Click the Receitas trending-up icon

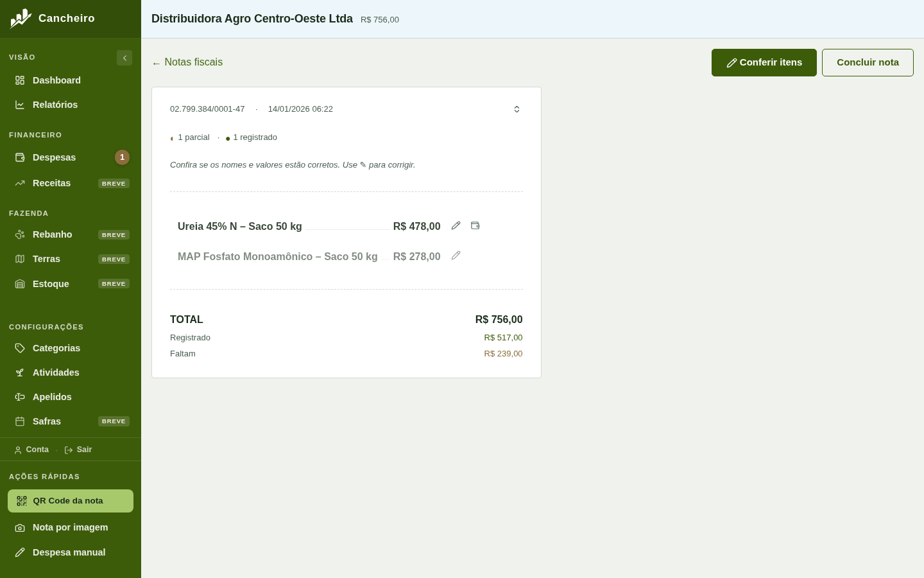pos(20,183)
